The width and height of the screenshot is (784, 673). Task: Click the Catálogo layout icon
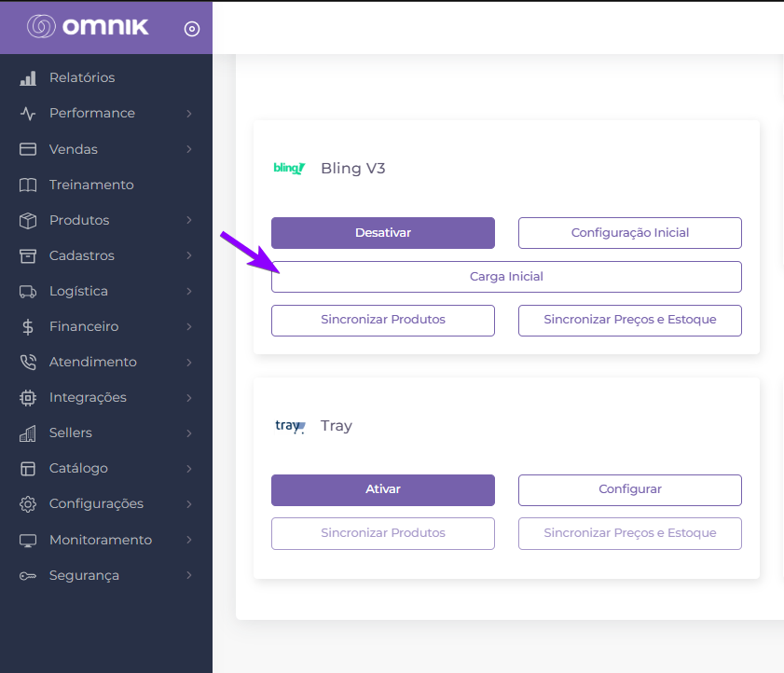coord(28,469)
